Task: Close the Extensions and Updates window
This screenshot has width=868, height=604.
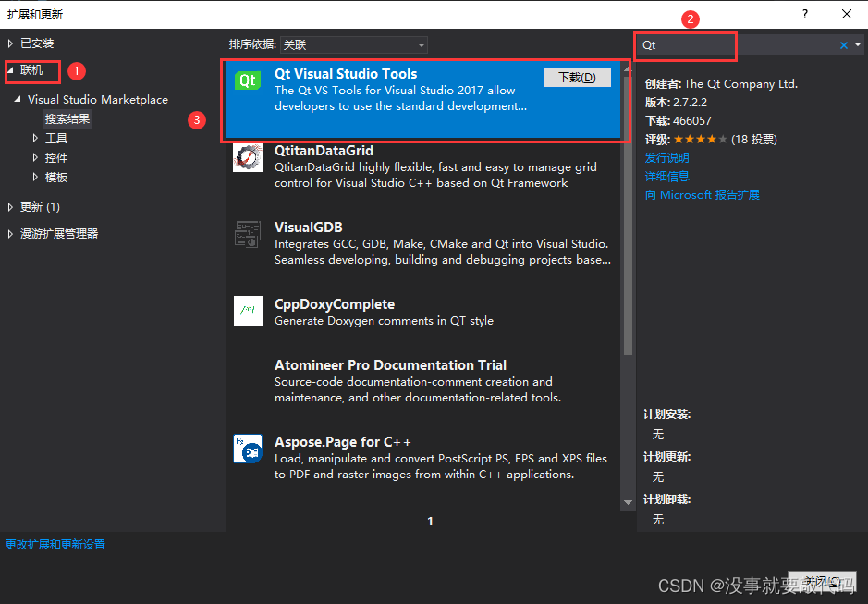Action: tap(847, 14)
